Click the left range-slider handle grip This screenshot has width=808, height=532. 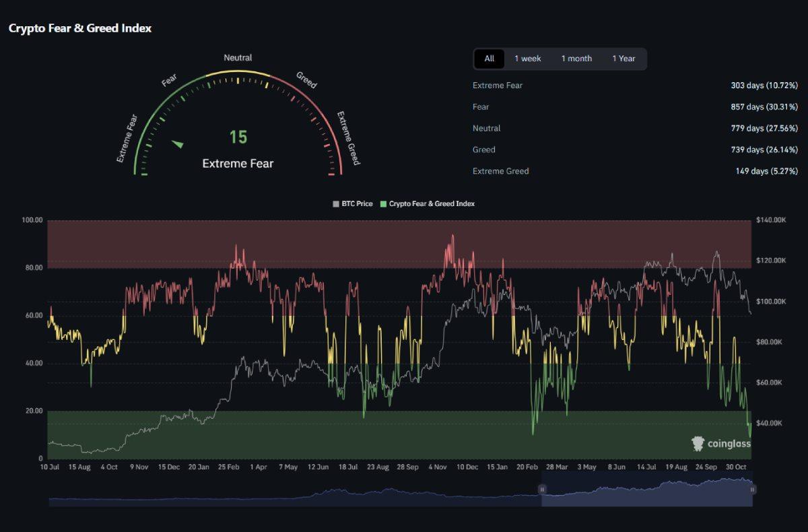pos(542,490)
